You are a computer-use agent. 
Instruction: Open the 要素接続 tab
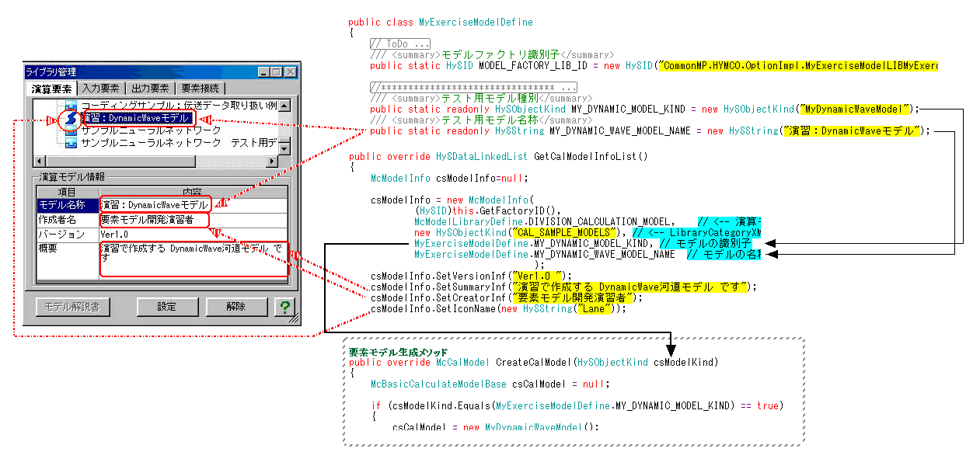click(199, 89)
